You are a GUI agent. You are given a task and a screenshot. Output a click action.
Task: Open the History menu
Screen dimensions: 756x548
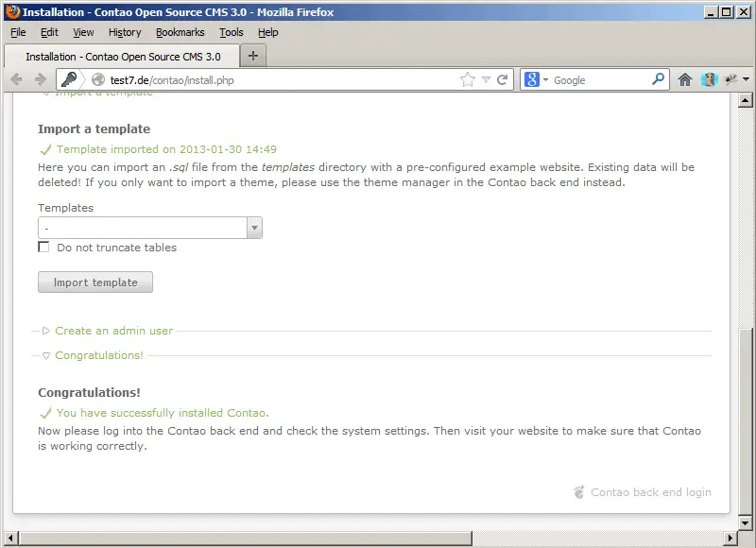click(125, 32)
